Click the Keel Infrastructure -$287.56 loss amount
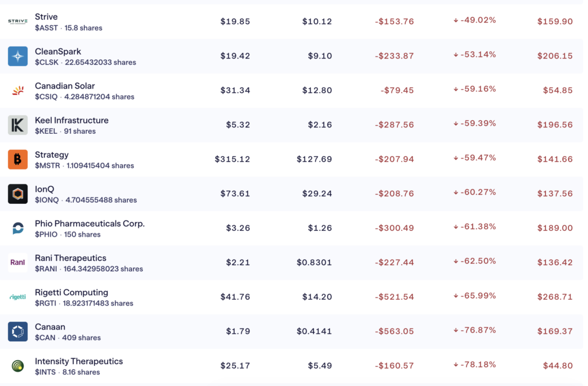 pyautogui.click(x=394, y=125)
